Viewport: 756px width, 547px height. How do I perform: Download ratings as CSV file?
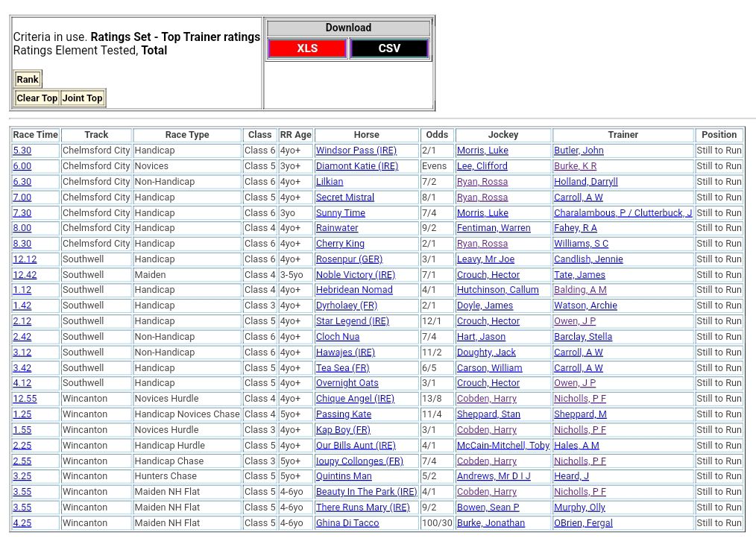389,48
